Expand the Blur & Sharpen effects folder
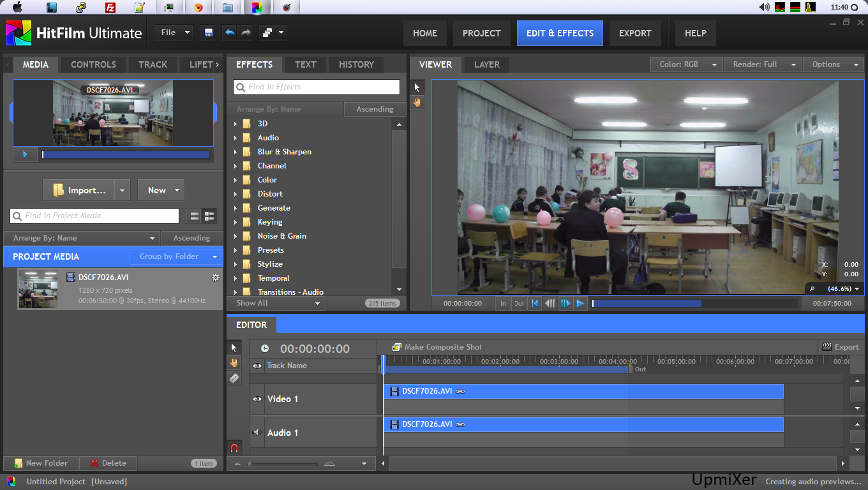This screenshot has height=490, width=868. (x=236, y=152)
